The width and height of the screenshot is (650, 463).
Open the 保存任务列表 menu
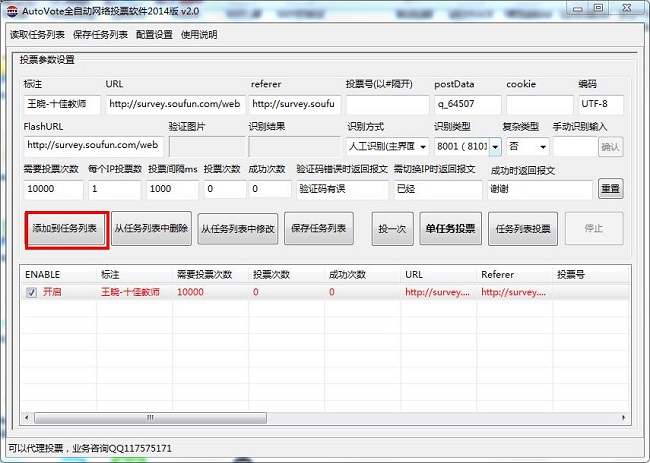[100, 35]
